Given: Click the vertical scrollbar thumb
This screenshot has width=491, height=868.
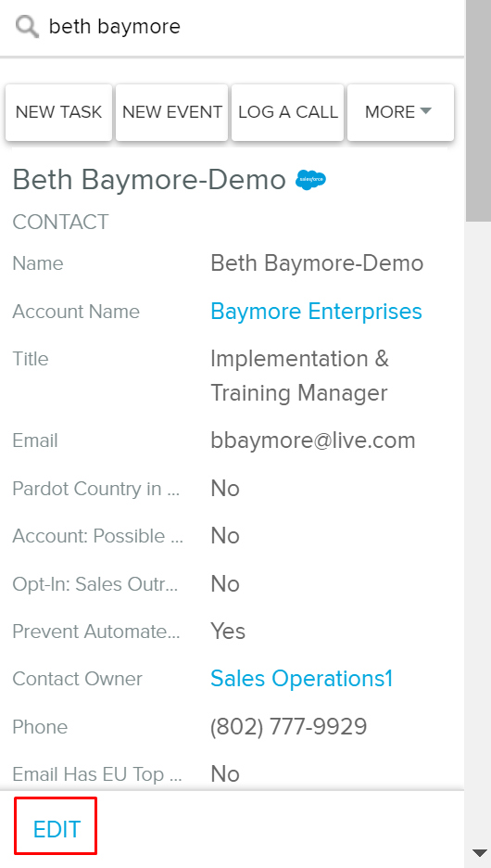Looking at the screenshot, I should tap(478, 110).
